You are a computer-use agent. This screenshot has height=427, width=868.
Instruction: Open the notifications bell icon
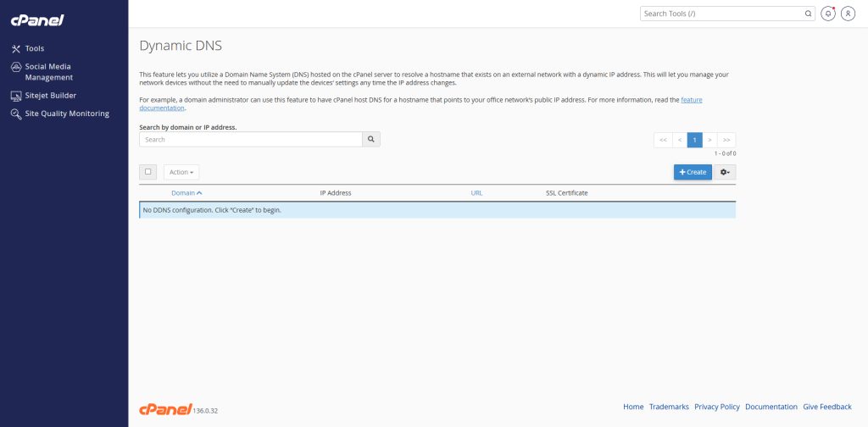[828, 14]
